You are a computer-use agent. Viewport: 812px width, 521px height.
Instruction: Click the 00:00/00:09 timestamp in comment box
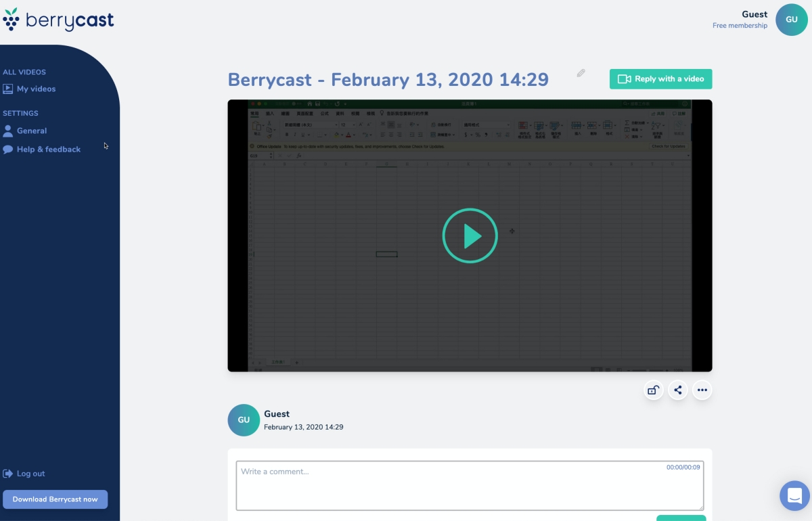(x=683, y=468)
